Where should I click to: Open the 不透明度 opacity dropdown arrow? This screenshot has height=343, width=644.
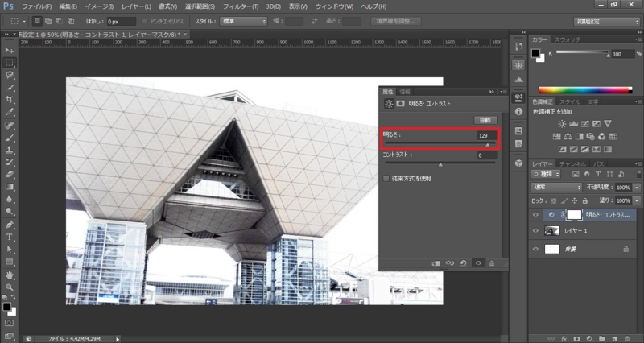636,188
